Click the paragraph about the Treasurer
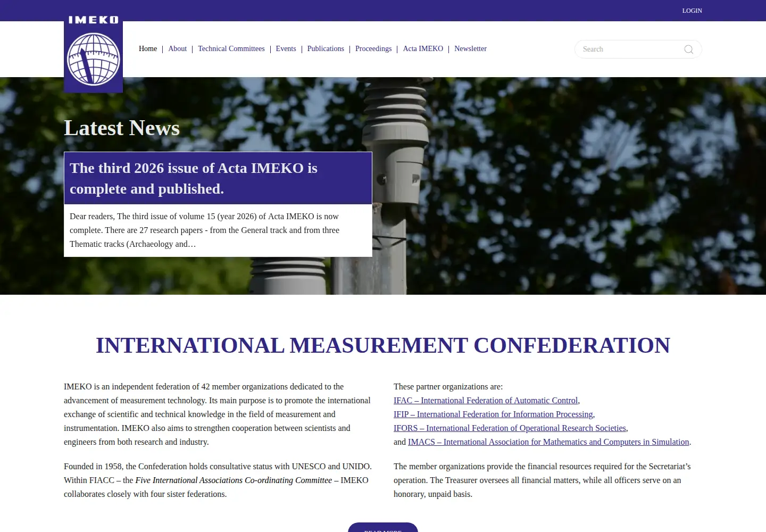The image size is (766, 532). pyautogui.click(x=543, y=480)
